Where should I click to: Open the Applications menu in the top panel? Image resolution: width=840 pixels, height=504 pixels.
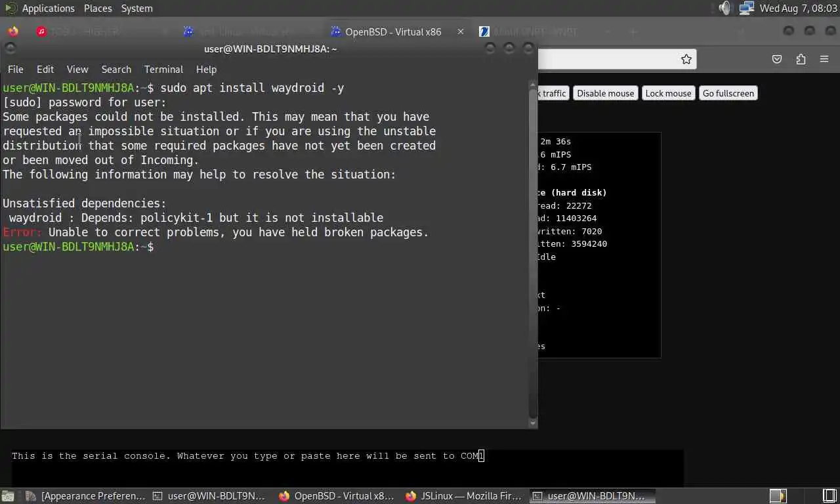[48, 8]
